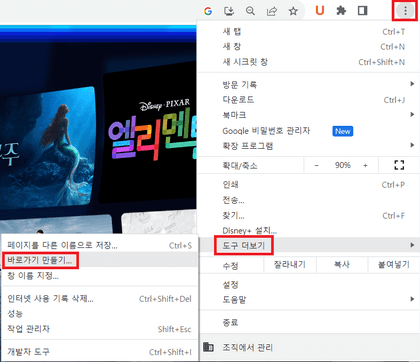Open the extensions puzzle icon
Image resolution: width=420 pixels, height=362 pixels.
[x=341, y=11]
